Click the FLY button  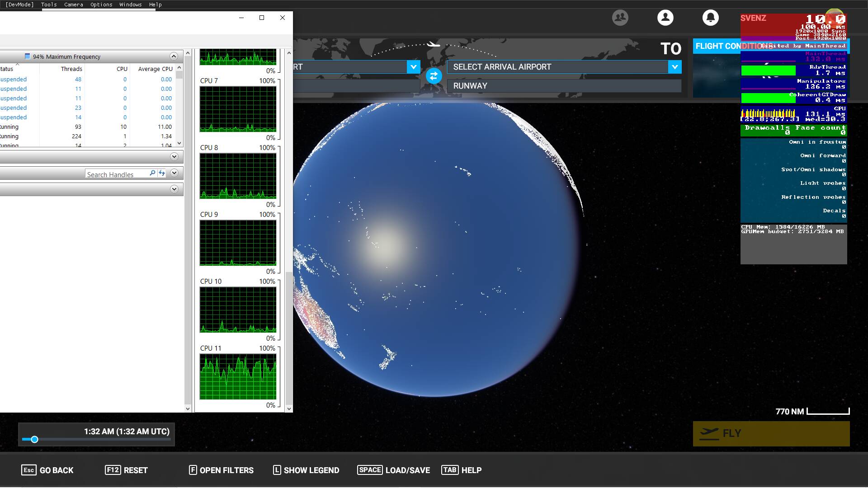pyautogui.click(x=771, y=434)
